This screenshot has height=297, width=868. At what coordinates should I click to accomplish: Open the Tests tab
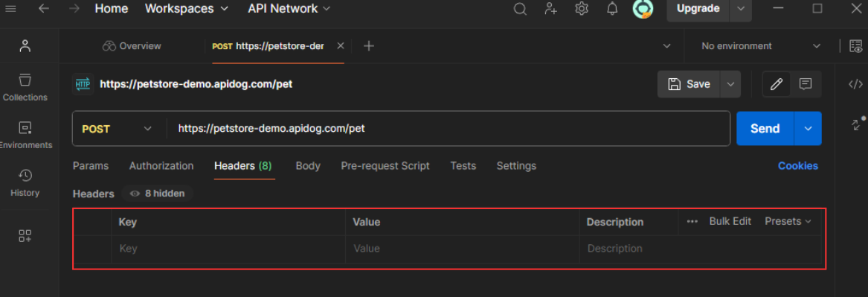[x=463, y=166]
